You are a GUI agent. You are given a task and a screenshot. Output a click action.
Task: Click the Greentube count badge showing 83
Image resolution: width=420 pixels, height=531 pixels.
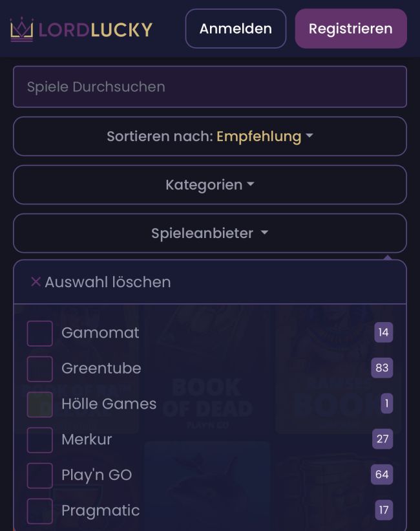(382, 368)
